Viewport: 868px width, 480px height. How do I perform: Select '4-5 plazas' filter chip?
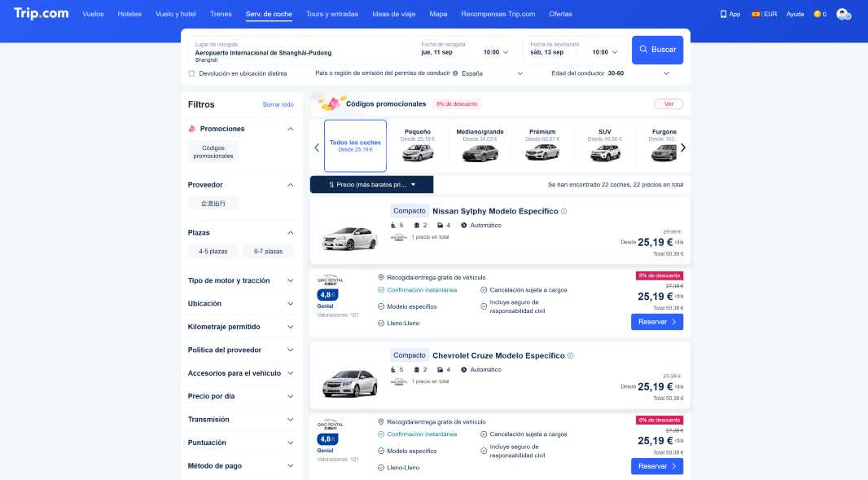click(x=213, y=251)
